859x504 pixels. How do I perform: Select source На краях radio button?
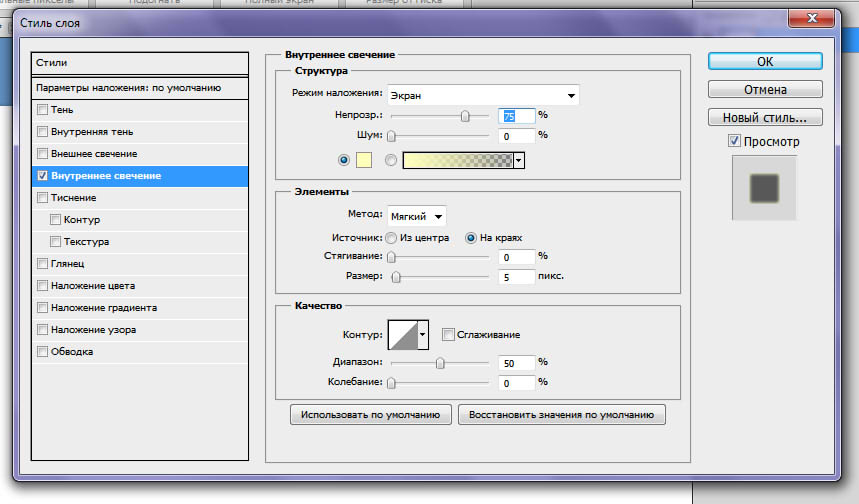click(470, 238)
